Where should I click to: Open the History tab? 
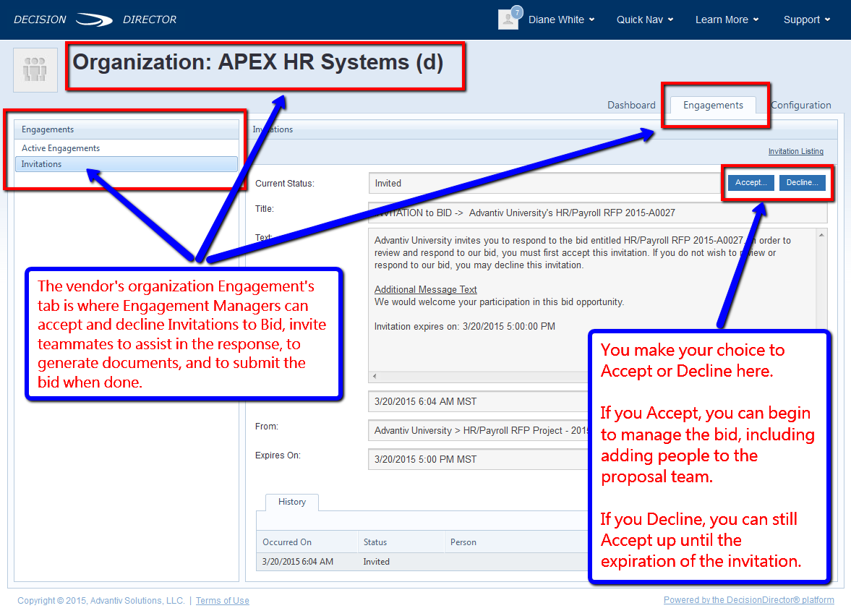coord(292,502)
